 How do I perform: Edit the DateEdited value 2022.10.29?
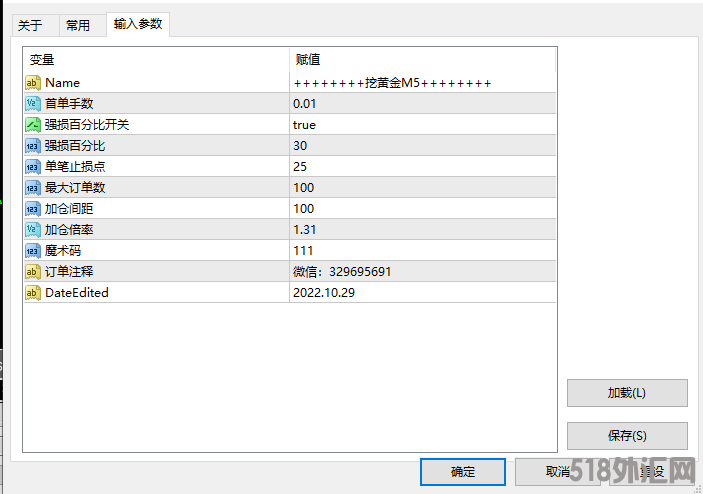[x=423, y=293]
